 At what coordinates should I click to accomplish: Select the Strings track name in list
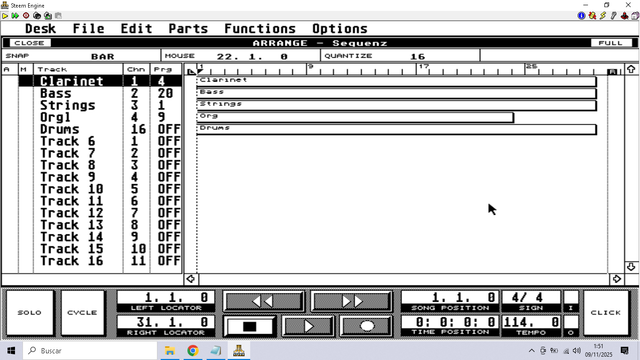67,105
